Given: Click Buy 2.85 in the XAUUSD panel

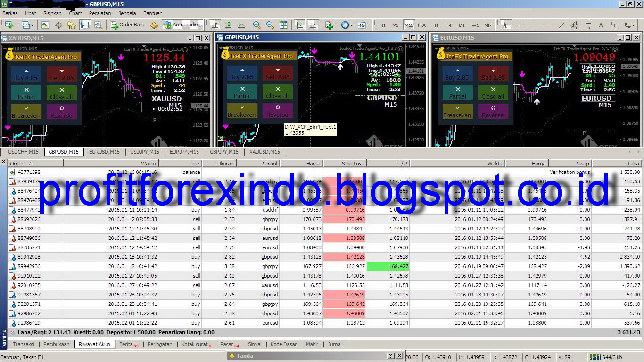Looking at the screenshot, I should pyautogui.click(x=26, y=74).
